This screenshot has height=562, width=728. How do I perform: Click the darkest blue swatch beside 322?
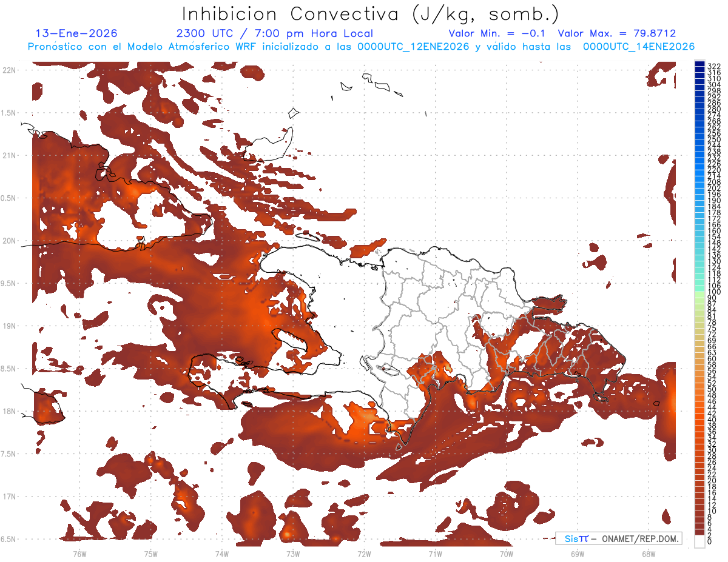700,64
